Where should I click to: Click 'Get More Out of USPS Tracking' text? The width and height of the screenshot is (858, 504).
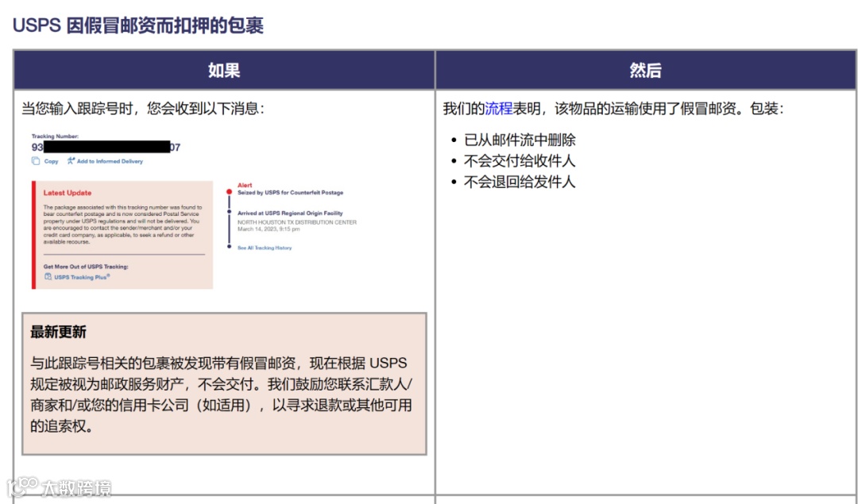[x=86, y=267]
